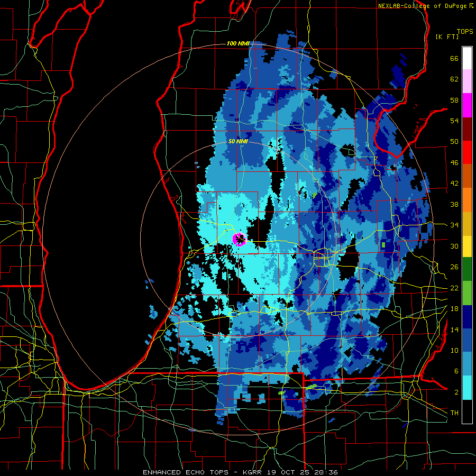Click the 50 NMI range ring label
This screenshot has width=476, height=476.
click(x=238, y=141)
